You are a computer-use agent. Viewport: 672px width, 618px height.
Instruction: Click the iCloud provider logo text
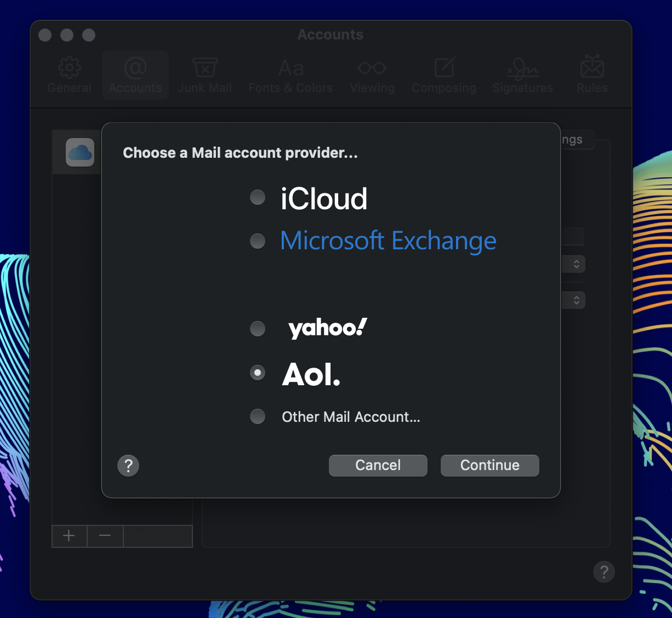point(324,198)
